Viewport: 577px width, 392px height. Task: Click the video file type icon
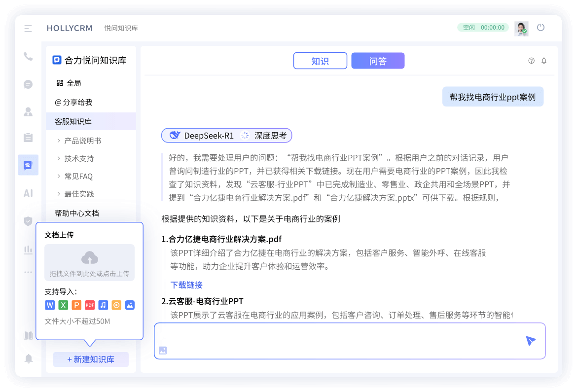tap(116, 305)
